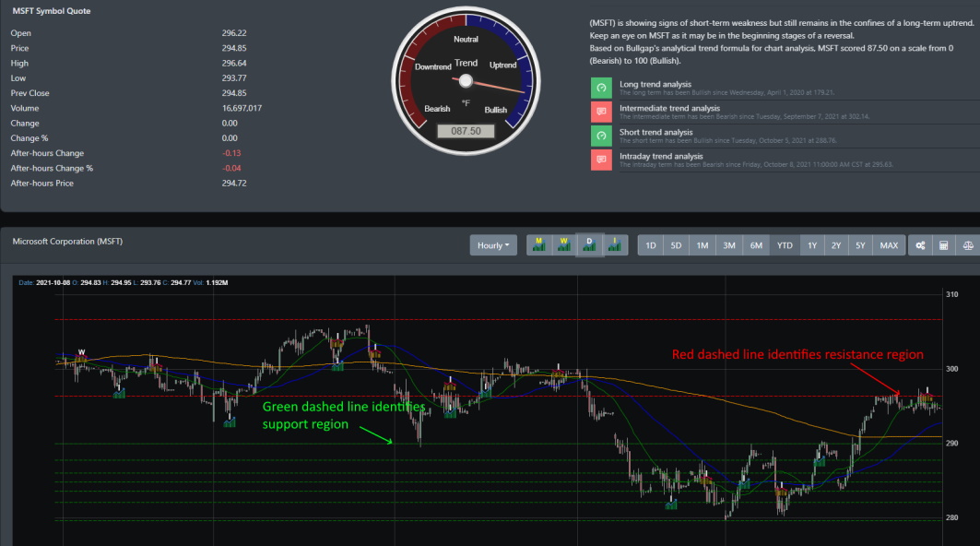This screenshot has width=980, height=546.
Task: Open the Hourly interval dropdown
Action: click(493, 245)
